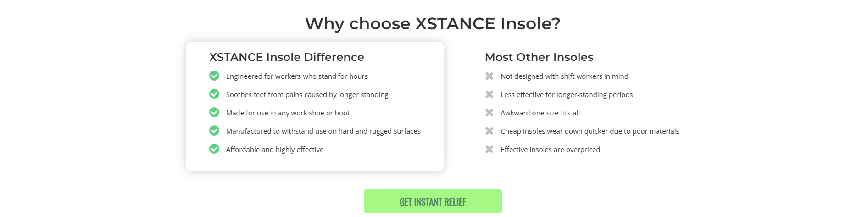Click the X icon next to 'Less effective'
Screen dimensions: 868x217
point(490,94)
